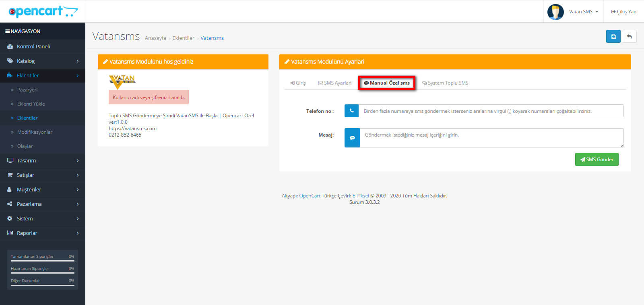Click the phone icon beside Telefon no

click(x=351, y=111)
